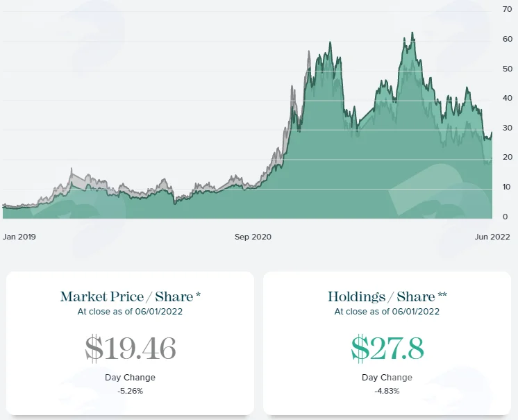Click the Jan 2019 axis label
Screen dimensions: 518x420
click(19, 237)
